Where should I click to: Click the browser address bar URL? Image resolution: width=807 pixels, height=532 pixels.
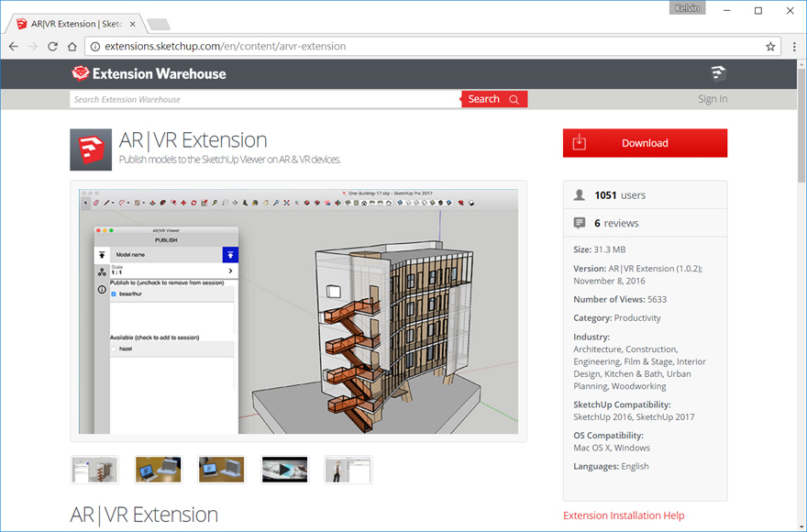click(x=226, y=47)
